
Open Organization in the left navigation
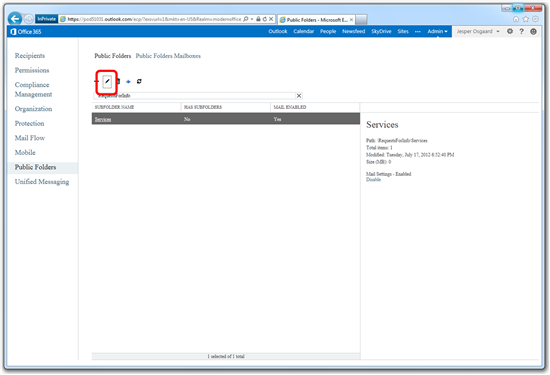click(33, 109)
